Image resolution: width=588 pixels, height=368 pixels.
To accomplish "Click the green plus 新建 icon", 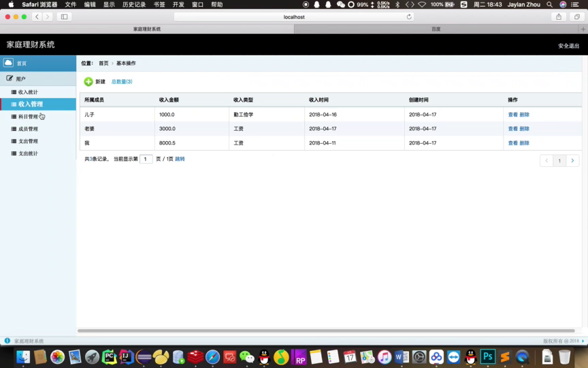I will [x=88, y=82].
